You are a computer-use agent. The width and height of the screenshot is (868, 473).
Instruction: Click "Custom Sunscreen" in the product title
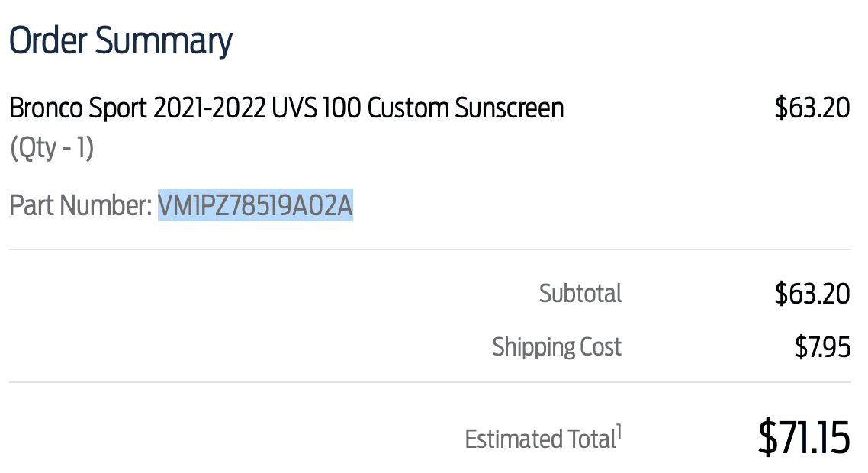[x=465, y=108]
